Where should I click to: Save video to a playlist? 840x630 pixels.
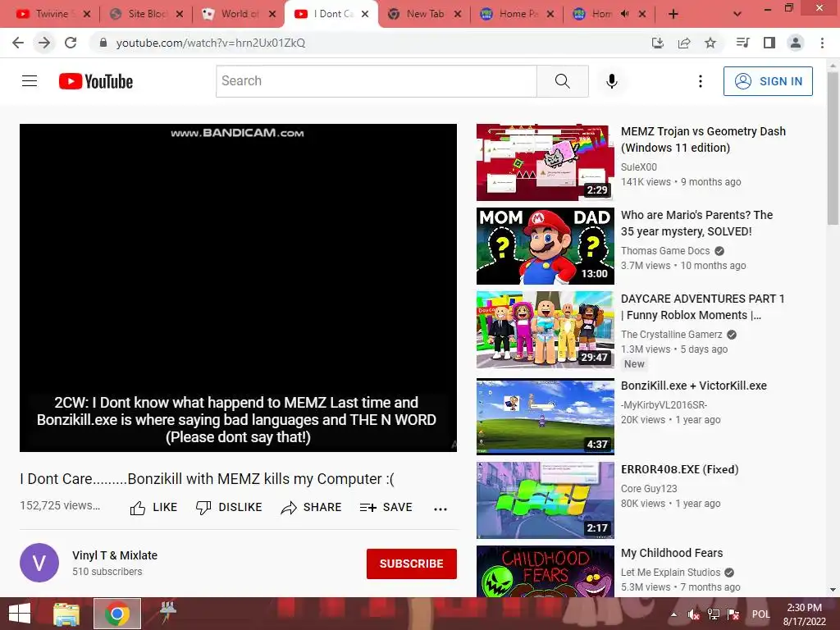(x=386, y=507)
